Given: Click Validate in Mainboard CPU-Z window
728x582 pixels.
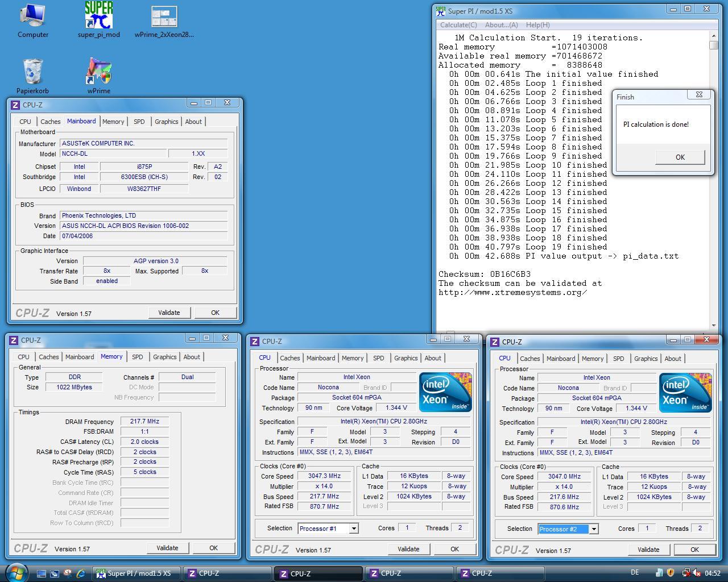Looking at the screenshot, I should (169, 313).
